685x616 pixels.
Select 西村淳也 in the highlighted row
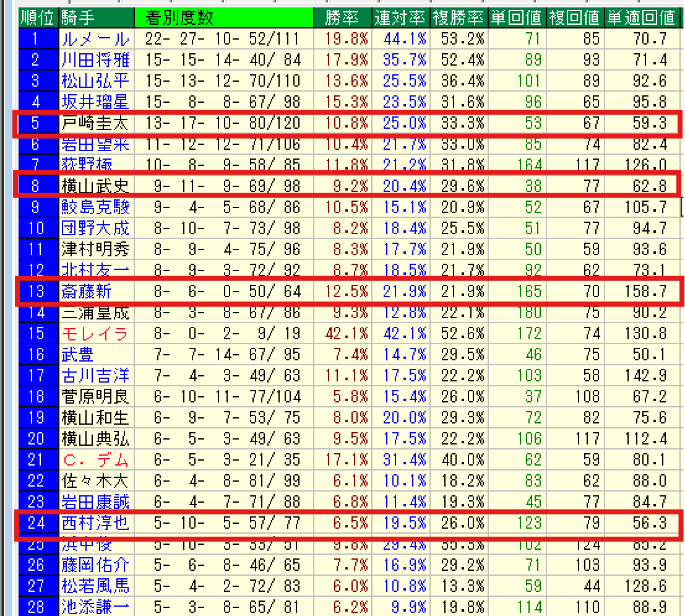coord(95,523)
